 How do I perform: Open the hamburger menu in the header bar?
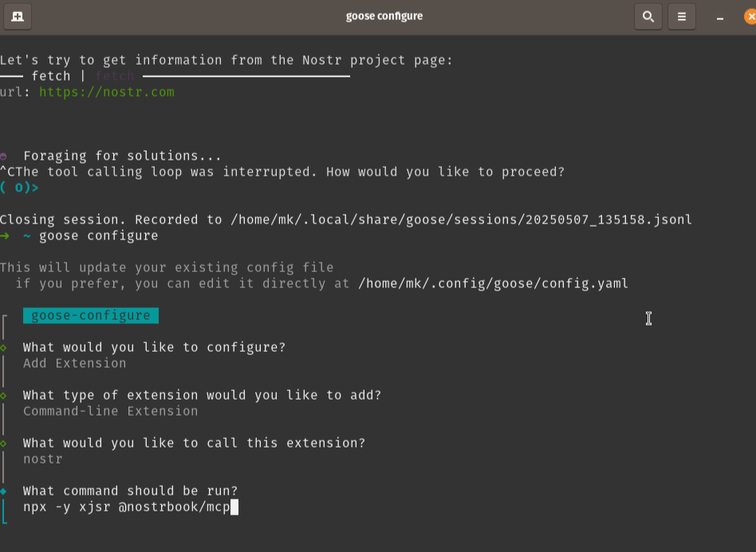(x=681, y=16)
